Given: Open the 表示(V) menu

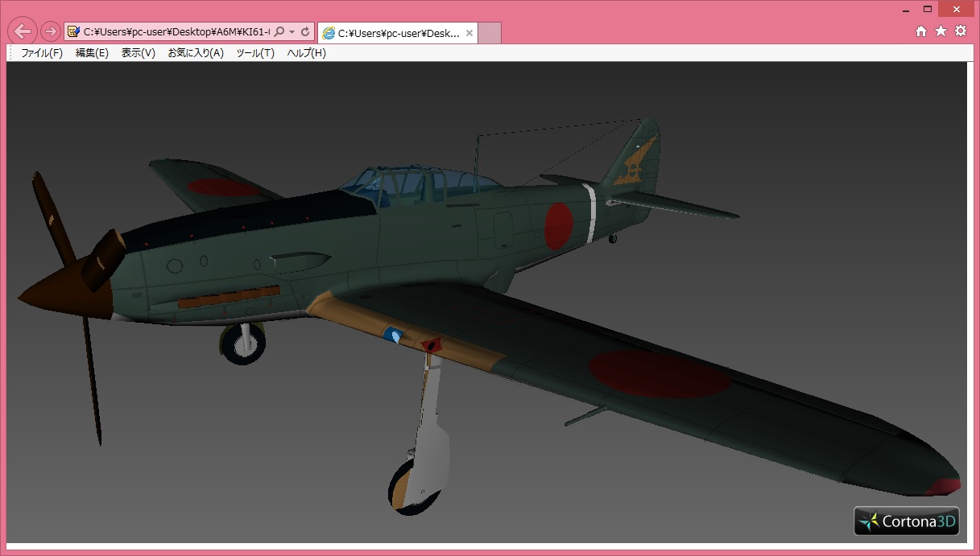Looking at the screenshot, I should tap(139, 53).
